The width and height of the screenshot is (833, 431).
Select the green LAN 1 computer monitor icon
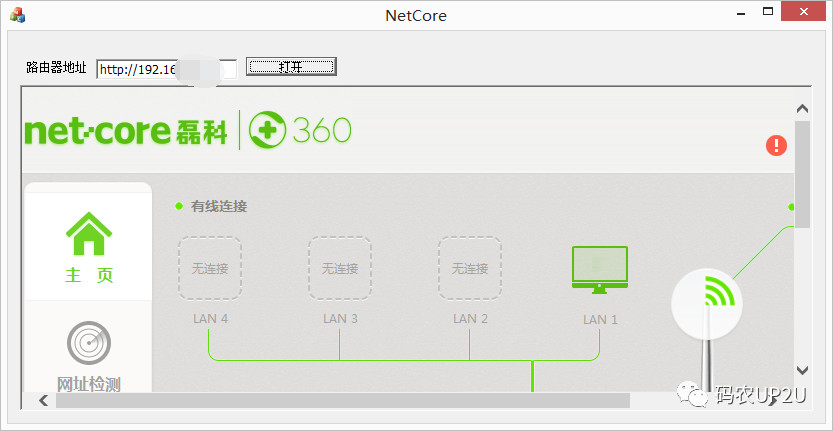(x=600, y=269)
